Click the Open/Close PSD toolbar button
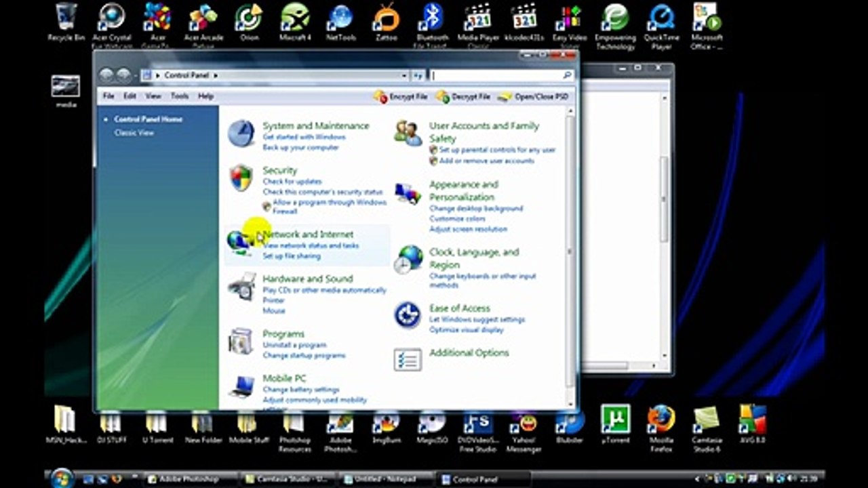 tap(533, 97)
